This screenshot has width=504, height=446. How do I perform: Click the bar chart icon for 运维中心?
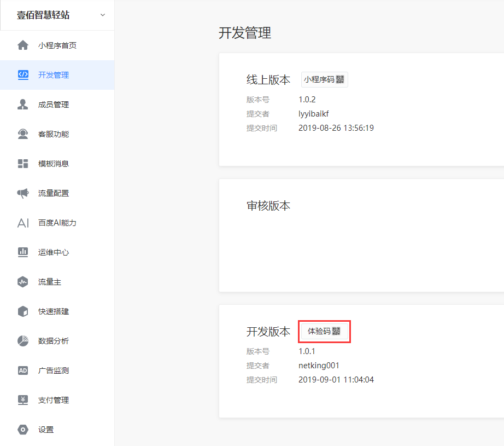coord(23,252)
